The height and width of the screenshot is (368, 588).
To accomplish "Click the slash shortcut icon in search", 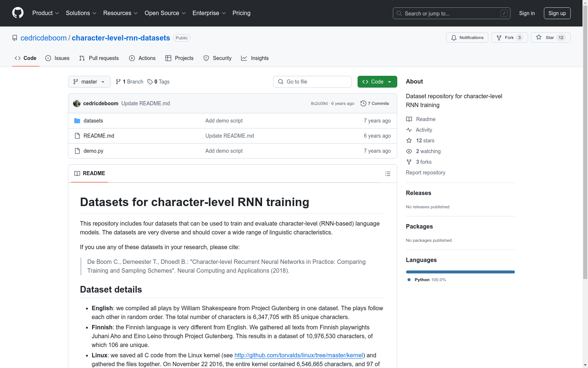I will (x=504, y=13).
